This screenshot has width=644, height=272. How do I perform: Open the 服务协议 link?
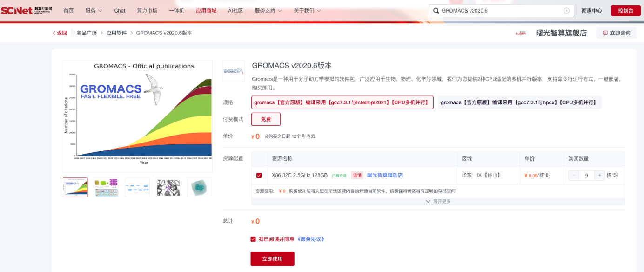pos(310,239)
